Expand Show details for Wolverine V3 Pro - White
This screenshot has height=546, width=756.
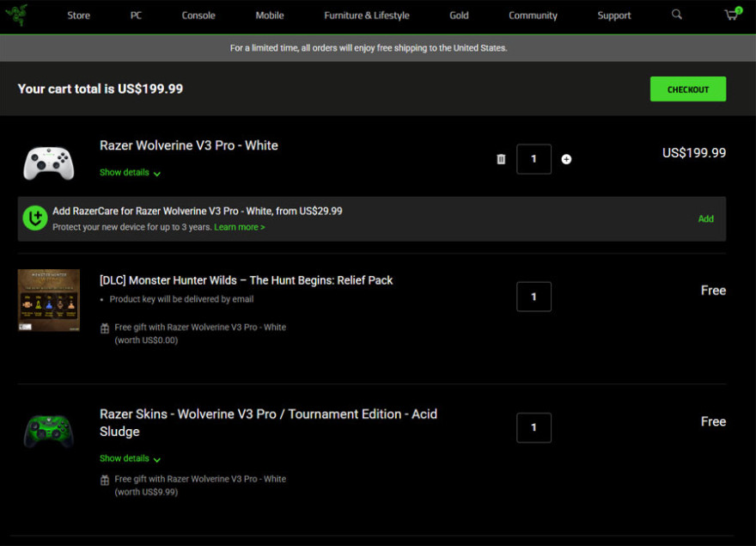click(x=131, y=172)
